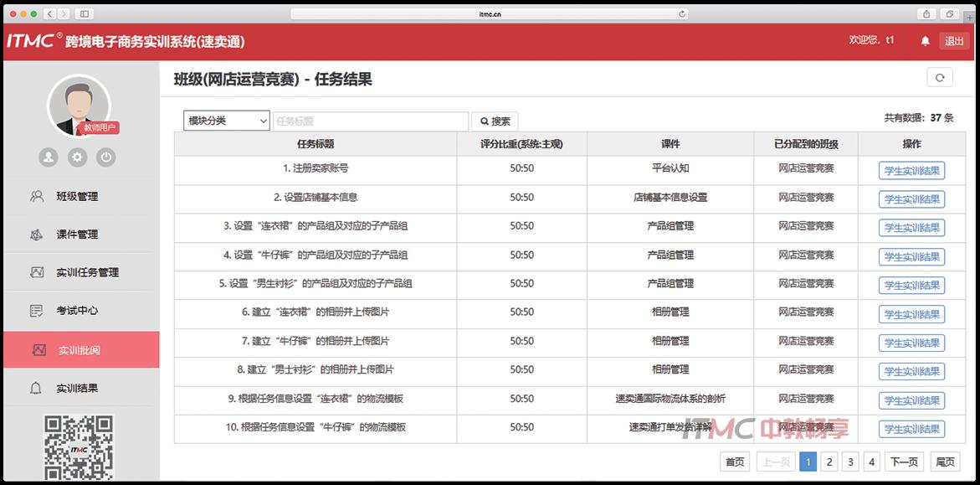Open 实训结果 via its bell sidebar icon
980x485 pixels.
click(34, 387)
